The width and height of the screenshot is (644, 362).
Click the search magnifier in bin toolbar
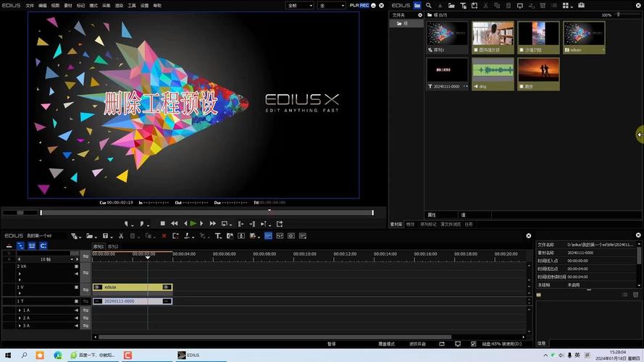pyautogui.click(x=428, y=5)
